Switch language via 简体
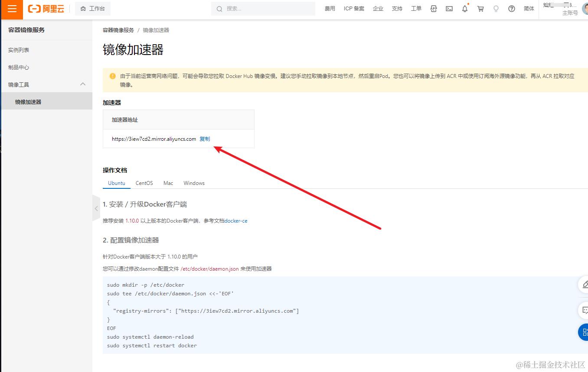 (529, 9)
